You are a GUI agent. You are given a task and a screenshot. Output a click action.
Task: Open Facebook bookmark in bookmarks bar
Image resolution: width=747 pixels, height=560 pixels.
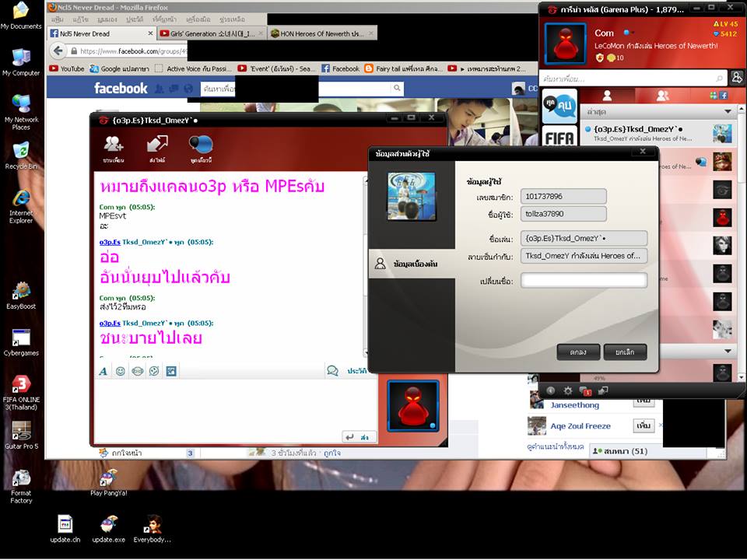click(x=340, y=68)
